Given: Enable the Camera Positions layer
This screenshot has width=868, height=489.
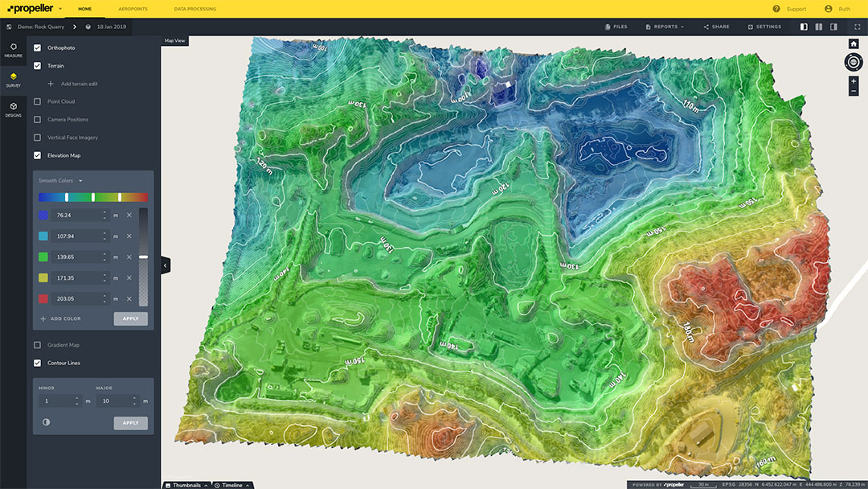Looking at the screenshot, I should click(x=37, y=119).
